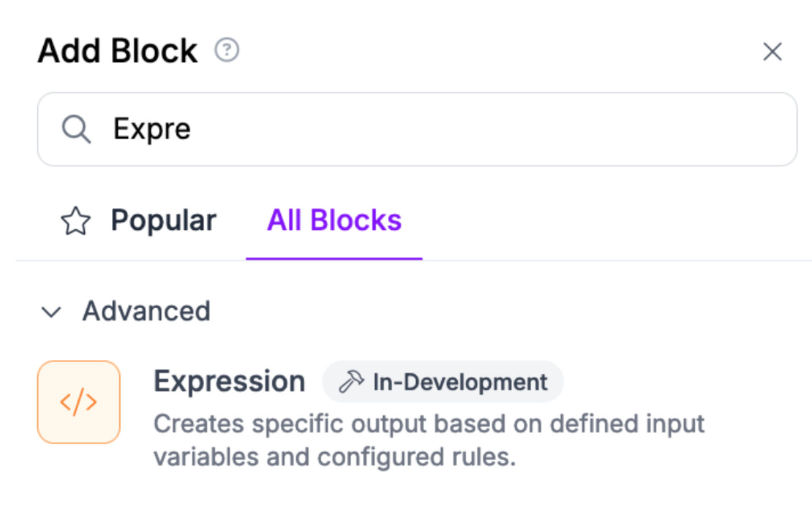The width and height of the screenshot is (812, 505).
Task: Click the Advanced category header label
Action: pyautogui.click(x=146, y=311)
